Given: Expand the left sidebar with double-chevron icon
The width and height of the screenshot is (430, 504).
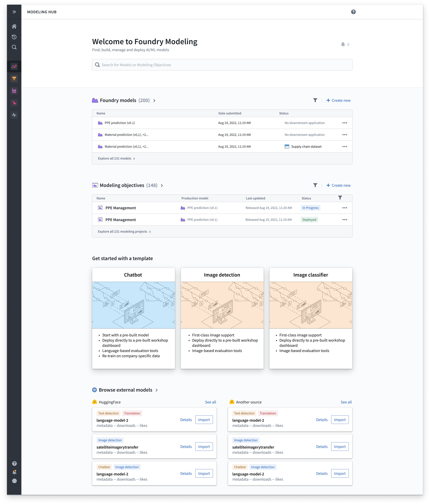Looking at the screenshot, I should click(x=14, y=12).
